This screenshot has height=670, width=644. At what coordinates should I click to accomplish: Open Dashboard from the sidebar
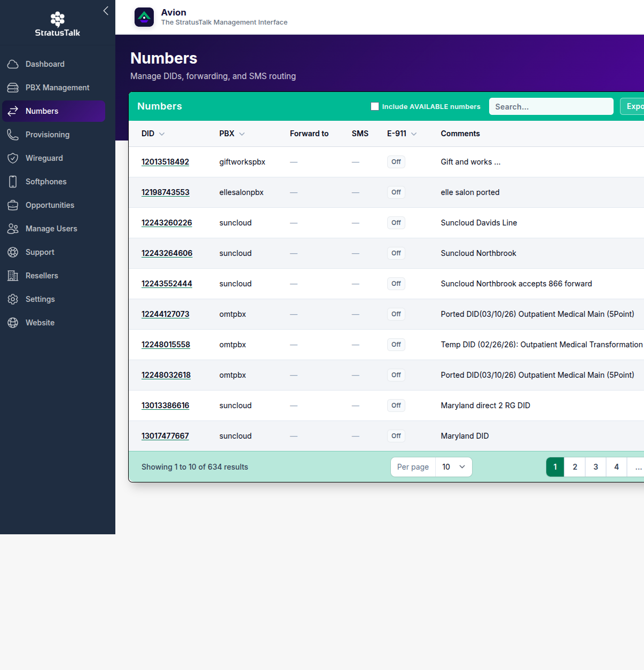point(53,64)
